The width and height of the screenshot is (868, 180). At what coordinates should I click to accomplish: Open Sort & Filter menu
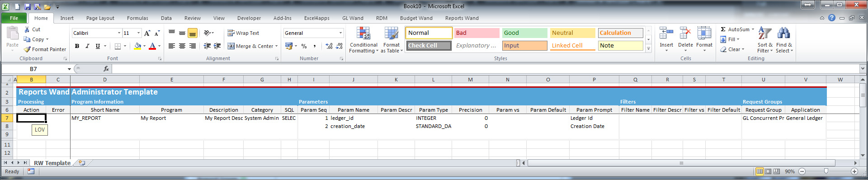[x=765, y=40]
